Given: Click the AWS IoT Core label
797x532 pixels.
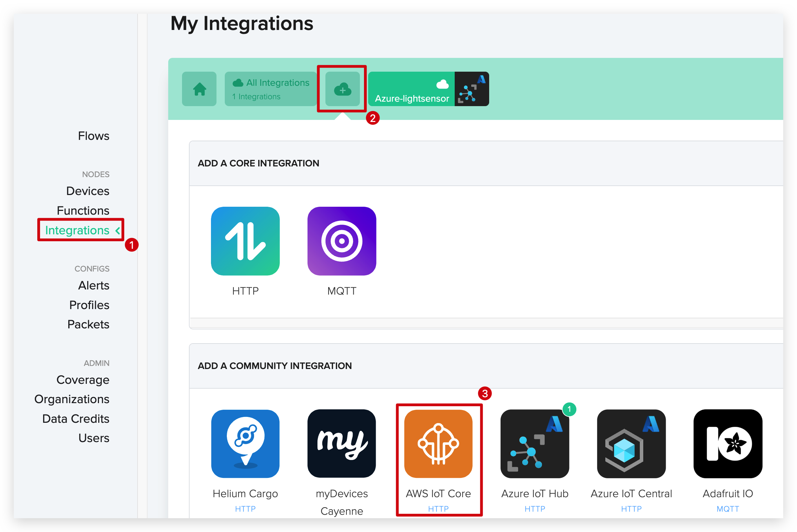Looking at the screenshot, I should click(x=438, y=494).
